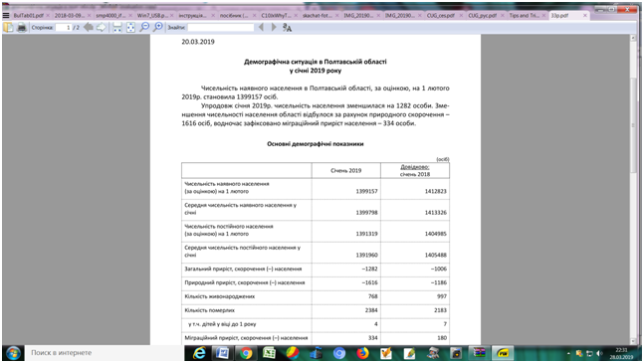Zoom in with the plus magnifier
This screenshot has width=644, height=363.
point(157,28)
